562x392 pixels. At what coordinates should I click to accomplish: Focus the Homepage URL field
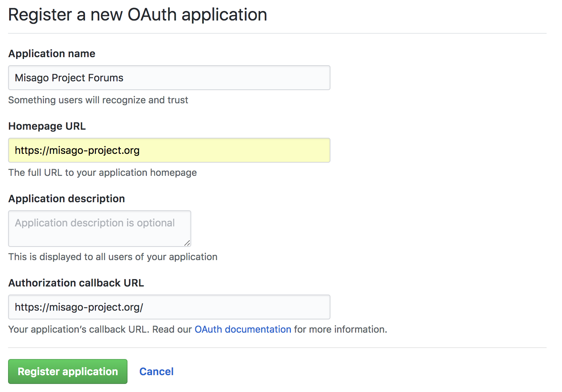(x=169, y=150)
